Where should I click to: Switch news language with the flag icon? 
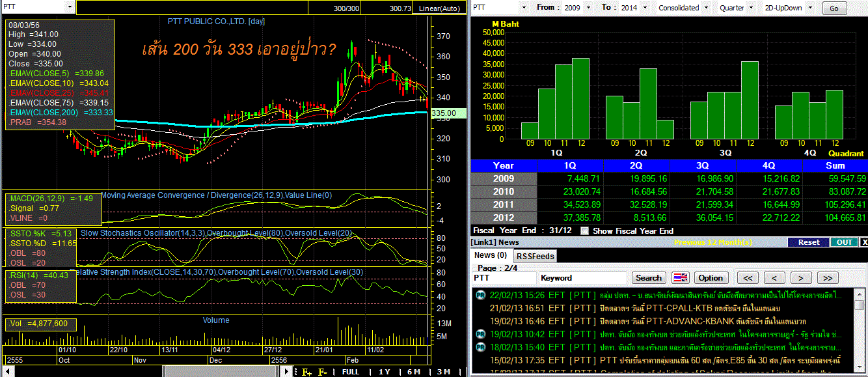[x=680, y=278]
